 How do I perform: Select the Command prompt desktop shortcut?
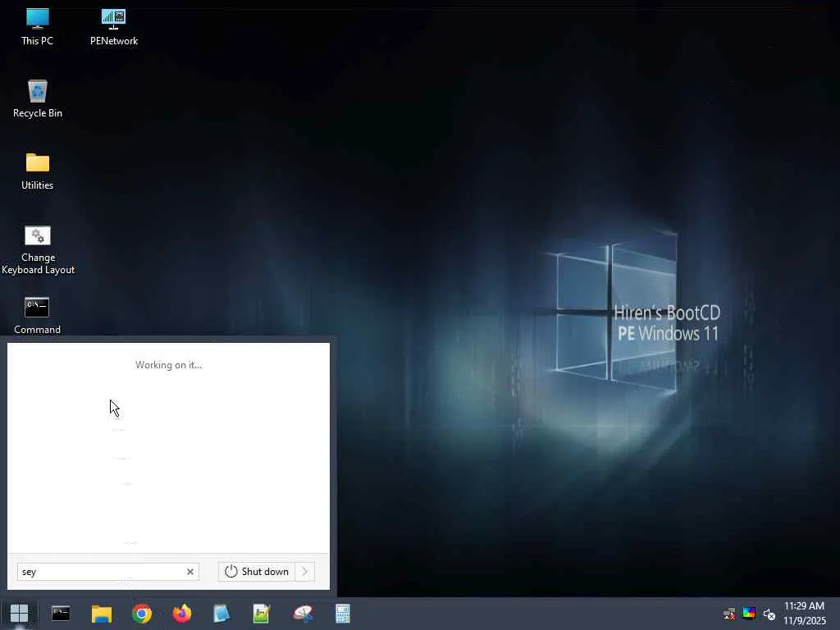tap(37, 316)
